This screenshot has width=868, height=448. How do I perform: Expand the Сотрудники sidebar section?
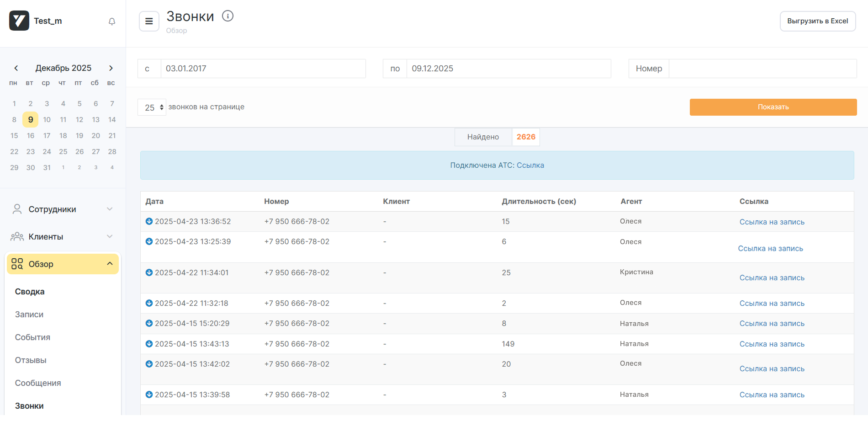point(63,209)
